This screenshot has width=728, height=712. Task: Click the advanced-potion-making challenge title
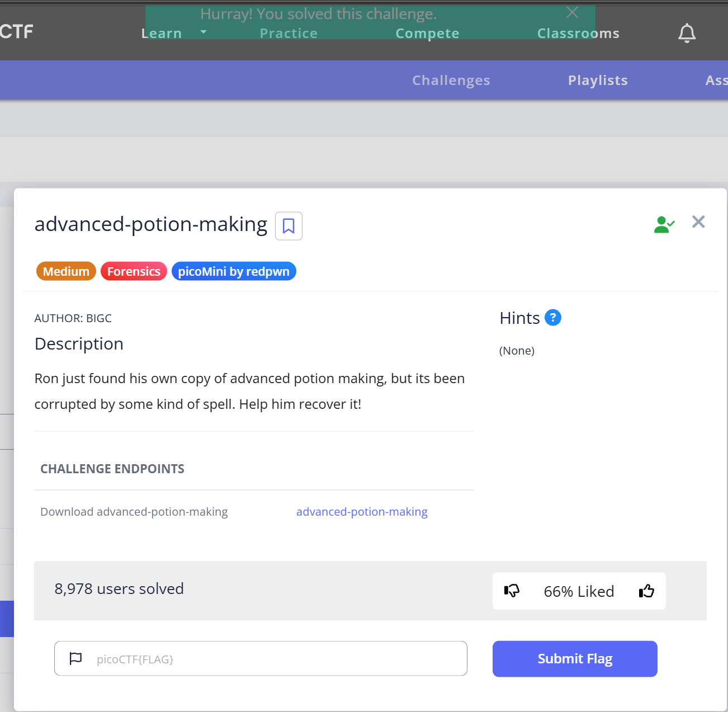151,224
